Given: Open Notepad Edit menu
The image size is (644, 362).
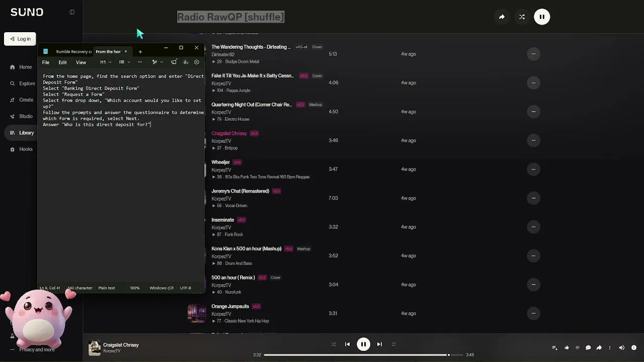Looking at the screenshot, I should tap(62, 62).
